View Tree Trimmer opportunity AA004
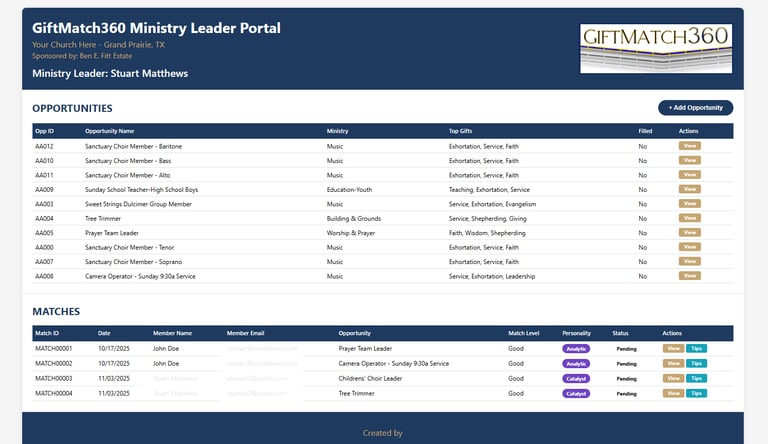The image size is (768, 444). pos(690,218)
